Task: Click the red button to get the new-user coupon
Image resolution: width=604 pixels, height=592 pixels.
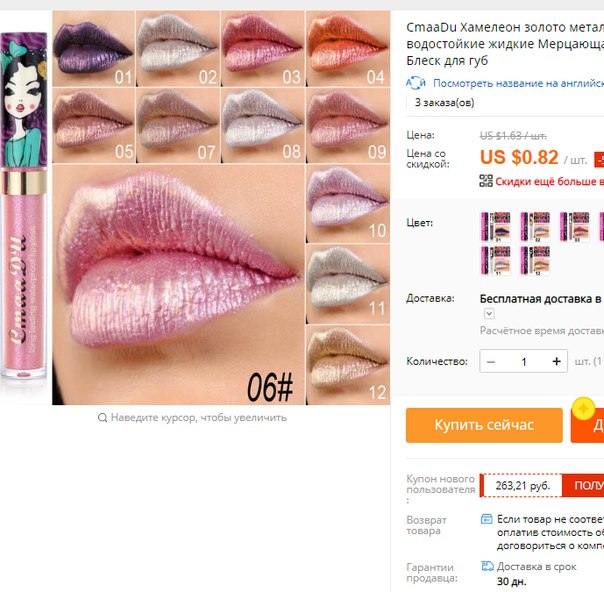Action: 583,485
